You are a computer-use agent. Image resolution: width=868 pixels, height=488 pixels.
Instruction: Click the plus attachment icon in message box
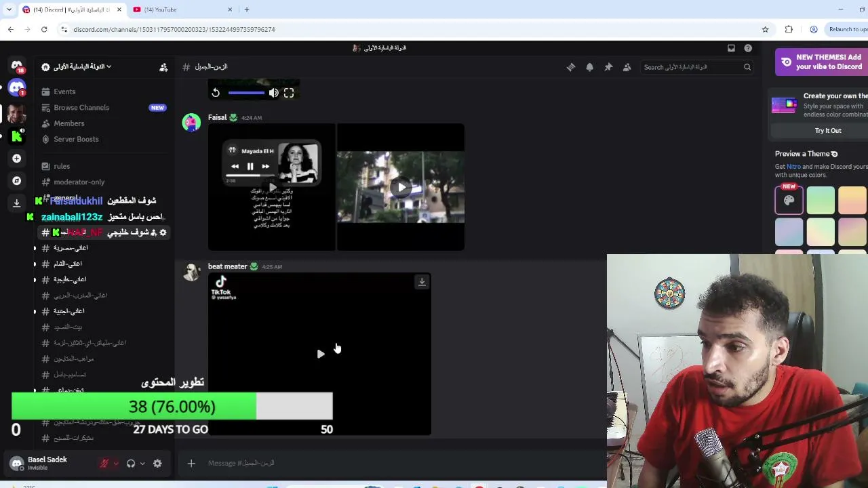(191, 463)
